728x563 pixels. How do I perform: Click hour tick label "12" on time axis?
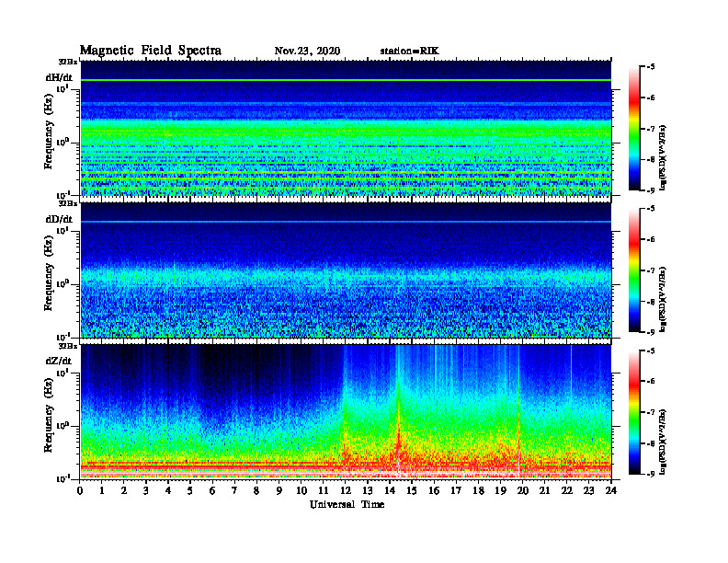click(346, 490)
